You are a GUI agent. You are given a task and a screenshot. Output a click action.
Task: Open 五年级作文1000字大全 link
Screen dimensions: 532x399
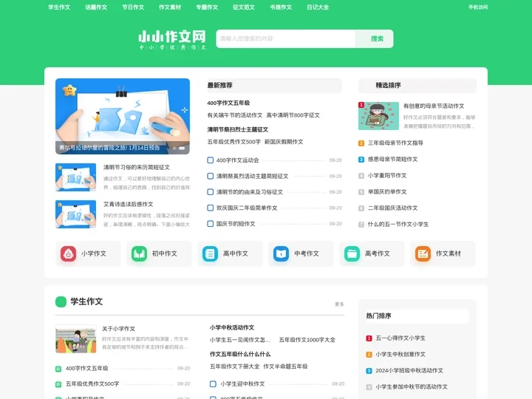[x=307, y=340]
